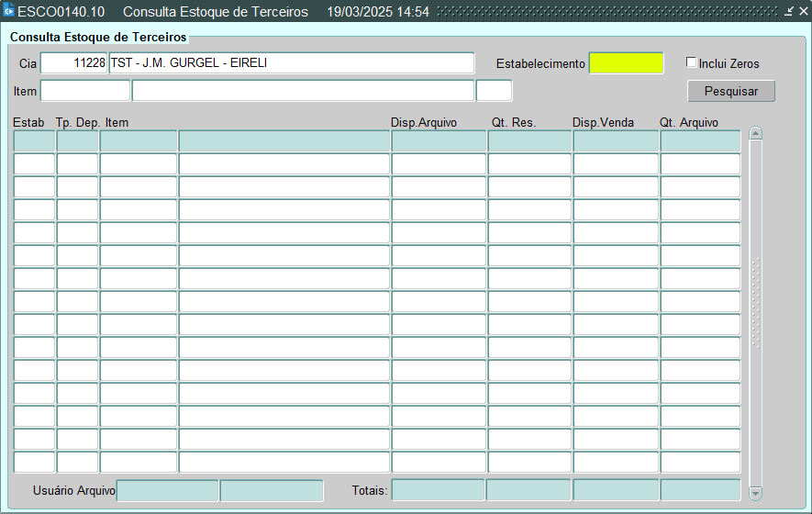Click the first row Qt. Res. cell
Image resolution: width=812 pixels, height=514 pixels.
[529, 141]
